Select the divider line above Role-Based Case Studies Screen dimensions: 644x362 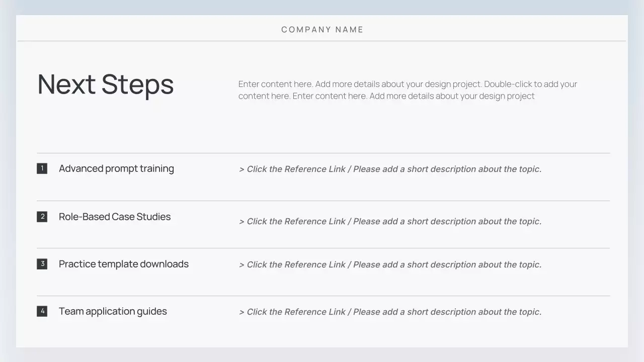click(323, 201)
